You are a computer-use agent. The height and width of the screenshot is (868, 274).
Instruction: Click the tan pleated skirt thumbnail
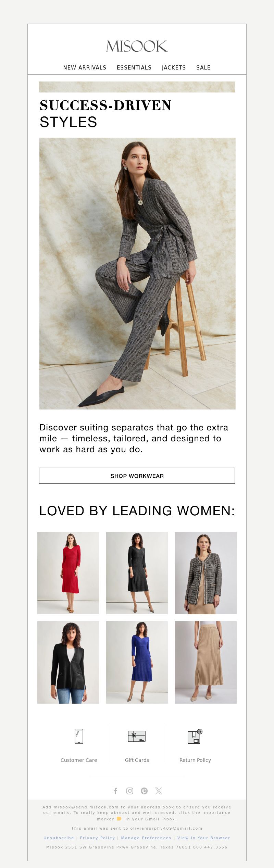point(206,662)
